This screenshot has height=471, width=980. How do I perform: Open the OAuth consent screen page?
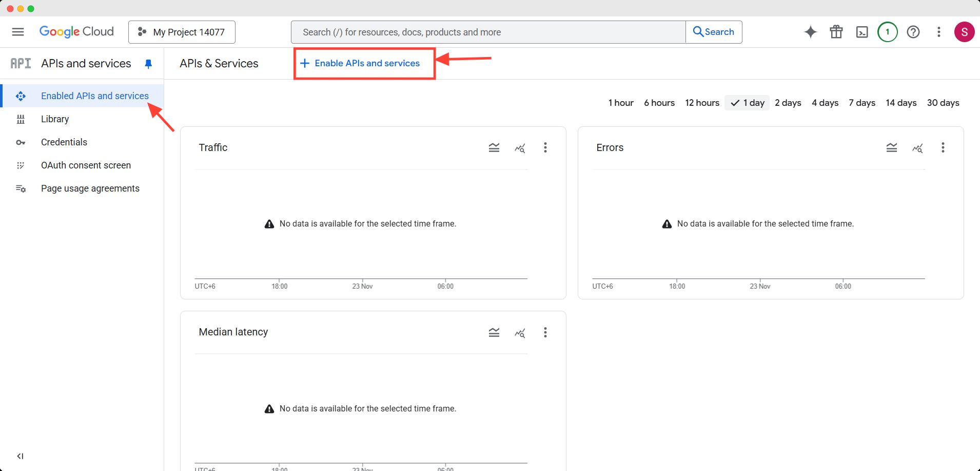coord(86,165)
